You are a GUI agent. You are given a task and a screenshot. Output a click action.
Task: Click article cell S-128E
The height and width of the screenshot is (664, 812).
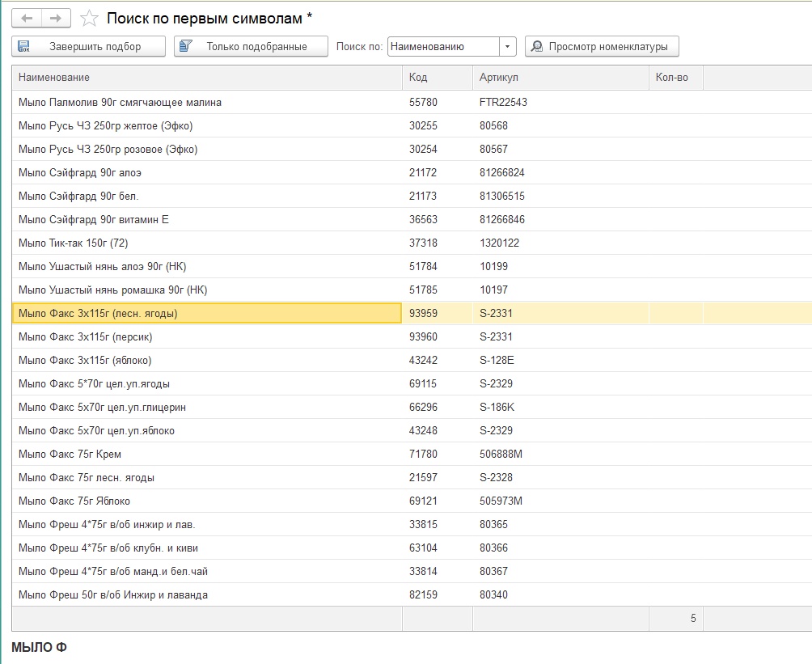click(x=560, y=360)
